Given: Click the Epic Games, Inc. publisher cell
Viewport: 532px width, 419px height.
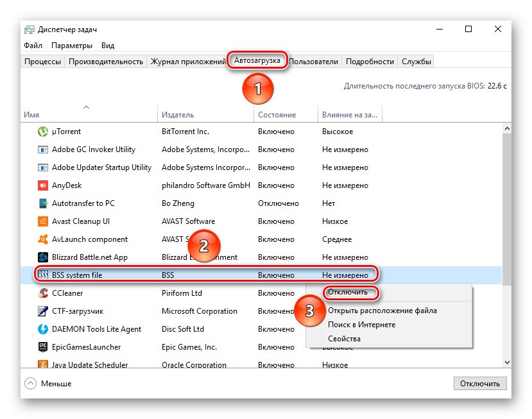Looking at the screenshot, I should [189, 346].
